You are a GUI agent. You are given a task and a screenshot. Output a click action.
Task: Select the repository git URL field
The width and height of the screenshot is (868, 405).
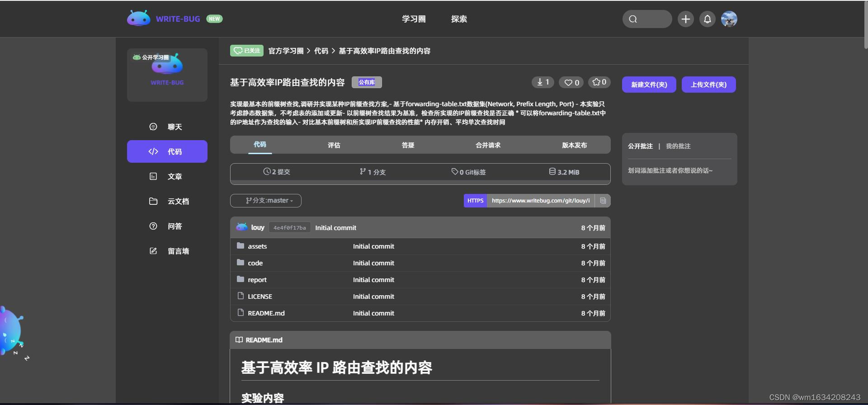point(541,201)
